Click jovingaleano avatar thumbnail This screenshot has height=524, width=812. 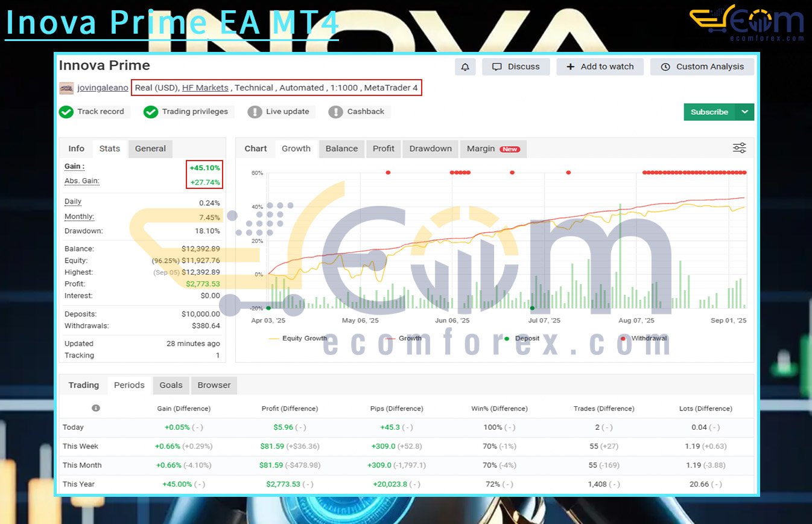tap(66, 88)
